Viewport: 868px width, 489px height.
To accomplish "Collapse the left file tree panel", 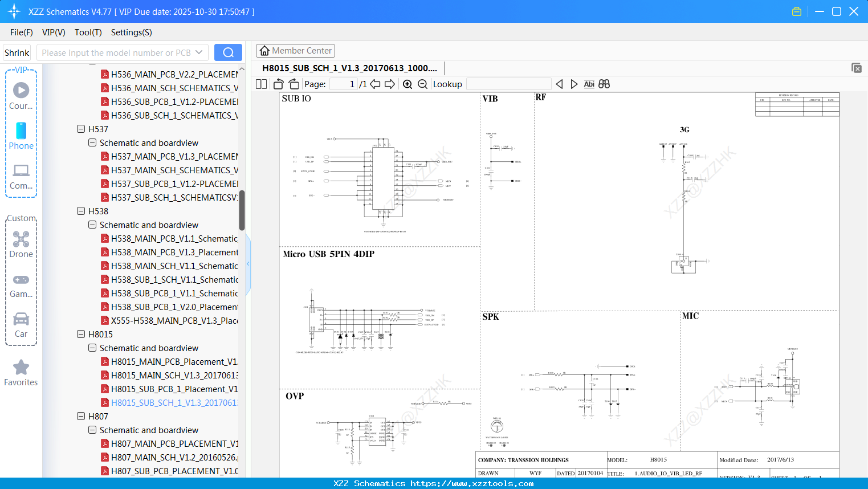I will pos(247,263).
